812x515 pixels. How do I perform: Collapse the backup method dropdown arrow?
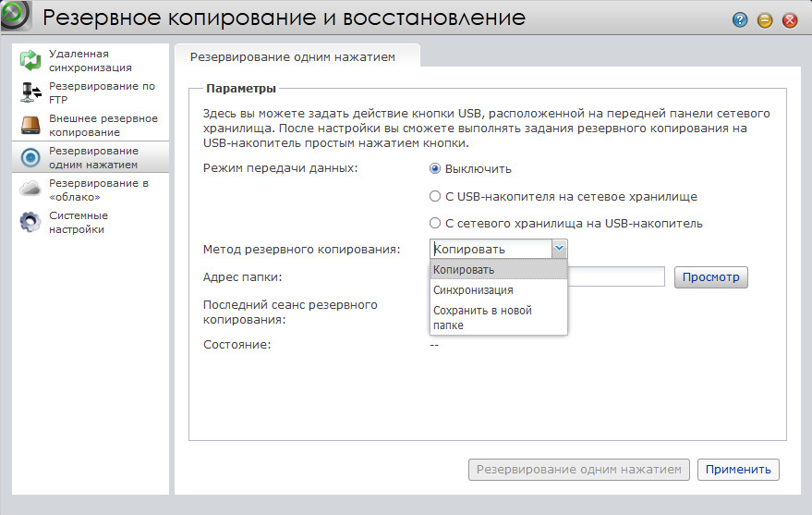coord(559,249)
